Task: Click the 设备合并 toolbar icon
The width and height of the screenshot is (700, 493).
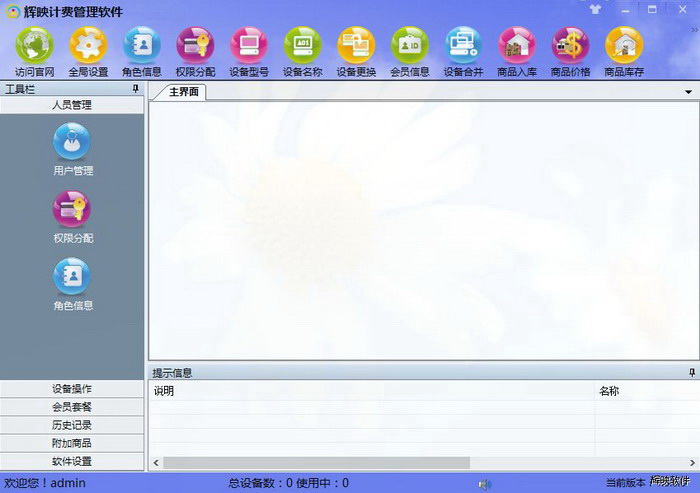Action: coord(463,46)
